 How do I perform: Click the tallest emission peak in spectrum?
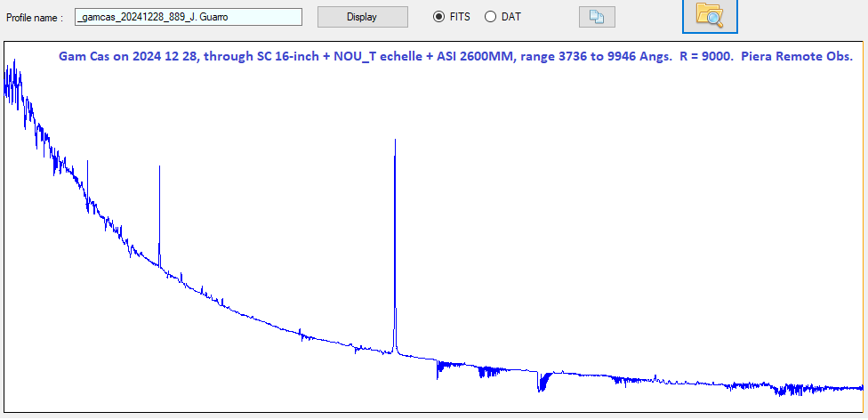(x=395, y=141)
